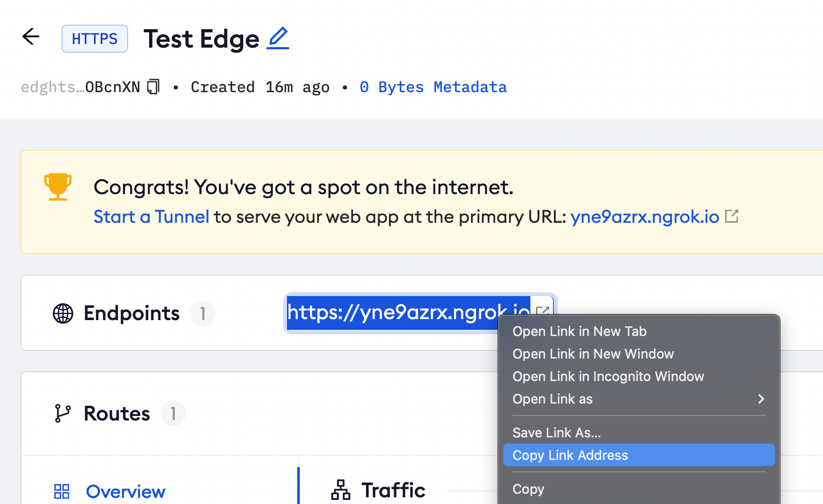Click the pencil icon to rename Test Edge
This screenshot has width=823, height=504.
278,38
